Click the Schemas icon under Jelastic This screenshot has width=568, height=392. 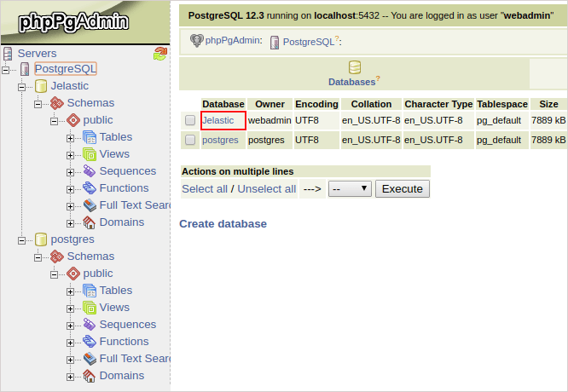[x=57, y=103]
